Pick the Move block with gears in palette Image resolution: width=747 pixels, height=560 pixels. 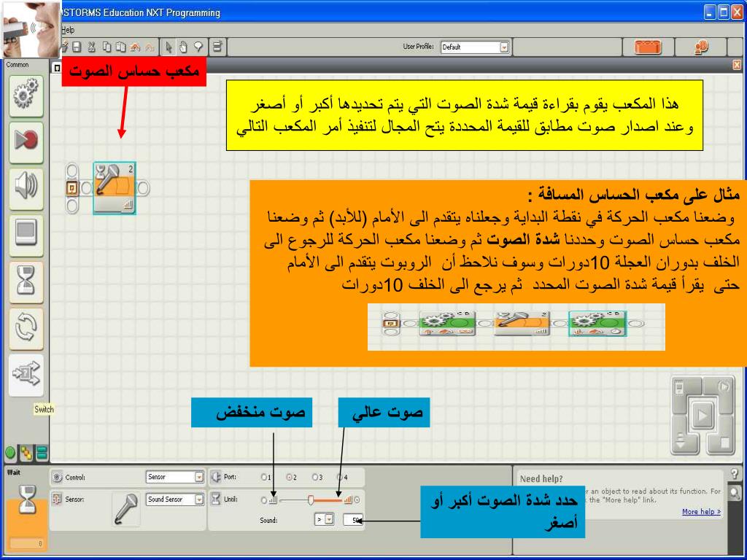[x=26, y=96]
